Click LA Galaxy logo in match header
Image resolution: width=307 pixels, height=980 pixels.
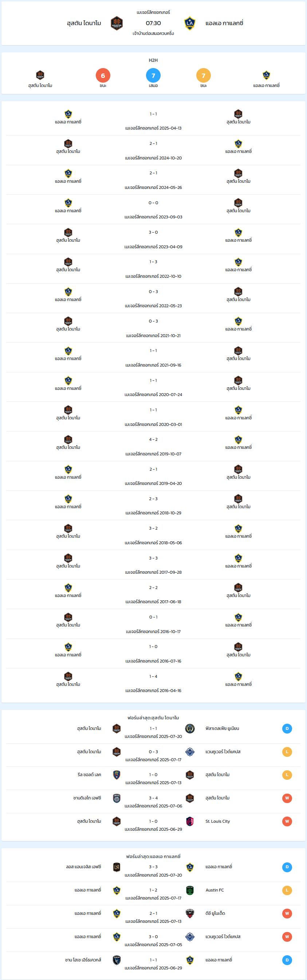pyautogui.click(x=190, y=23)
